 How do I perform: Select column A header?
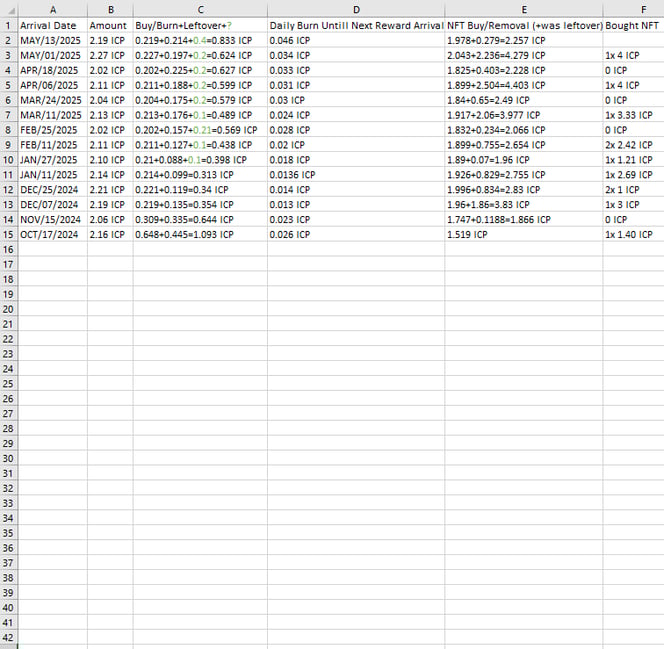point(53,9)
